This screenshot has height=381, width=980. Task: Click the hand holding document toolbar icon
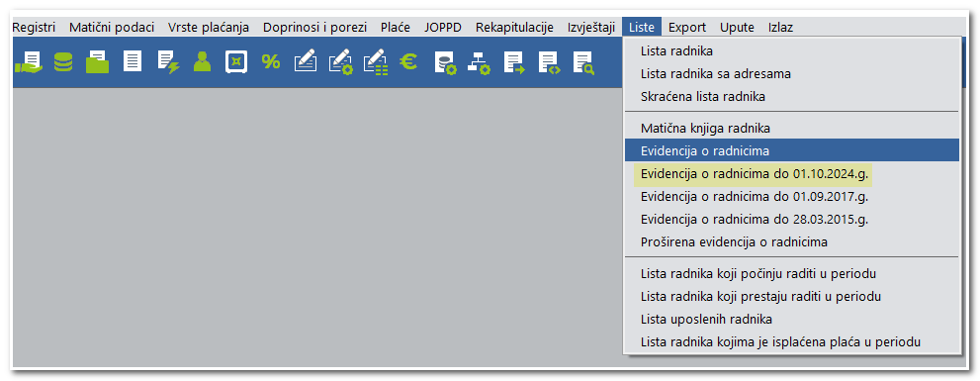28,62
